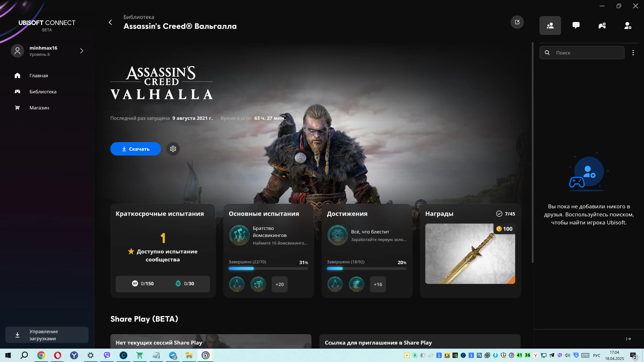644x362 pixels.
Task: Open the Windows Start menu
Action: pos(8,355)
